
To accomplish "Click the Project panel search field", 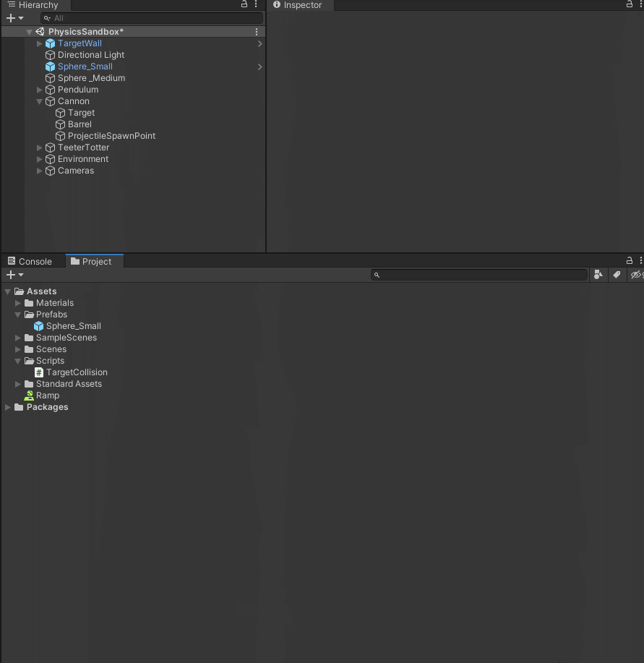I will [482, 275].
